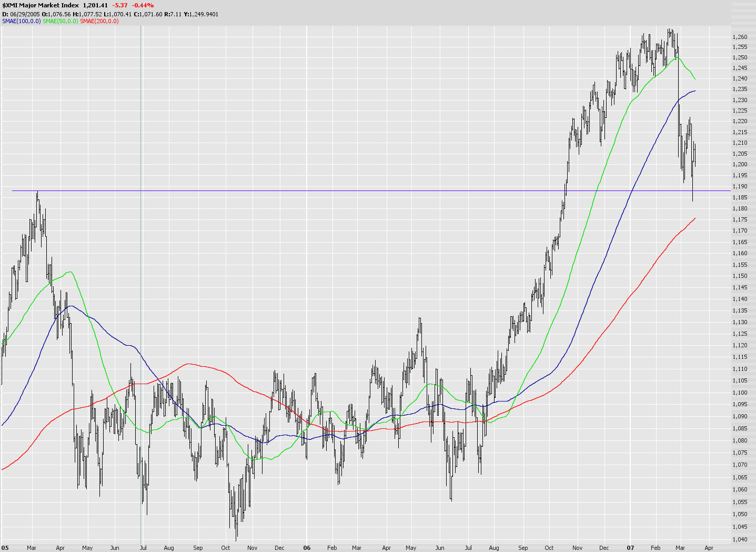Click the 1,150 price axis label

(x=740, y=276)
